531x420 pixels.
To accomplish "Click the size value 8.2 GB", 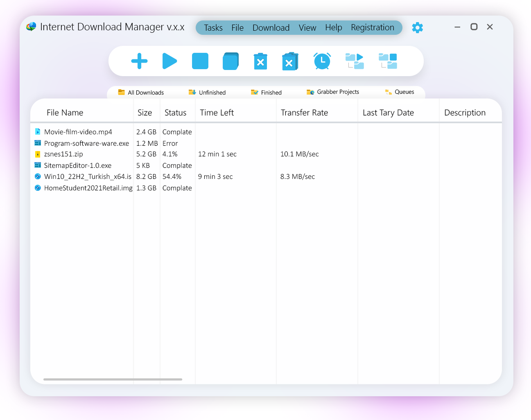I will tap(147, 176).
